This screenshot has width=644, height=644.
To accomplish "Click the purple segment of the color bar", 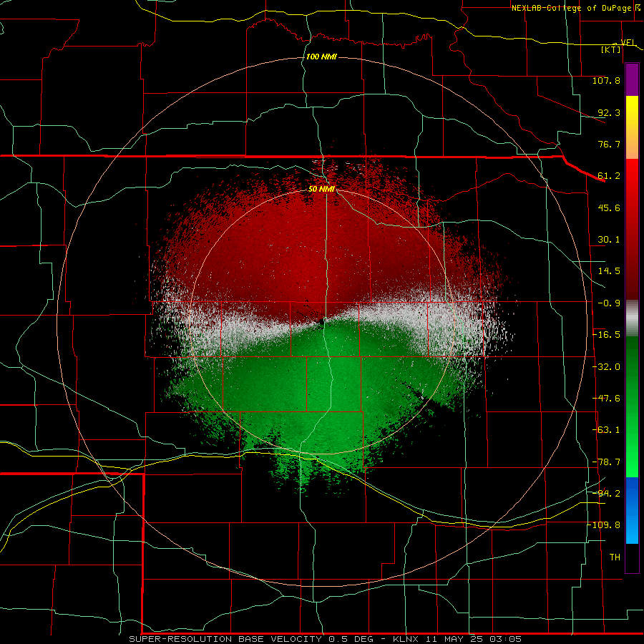I will coord(632,79).
